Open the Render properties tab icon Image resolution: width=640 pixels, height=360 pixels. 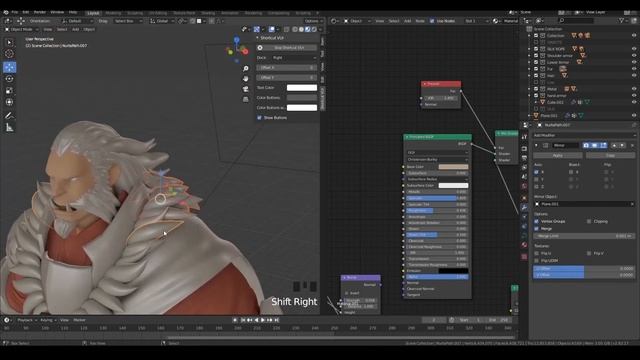[x=524, y=149]
